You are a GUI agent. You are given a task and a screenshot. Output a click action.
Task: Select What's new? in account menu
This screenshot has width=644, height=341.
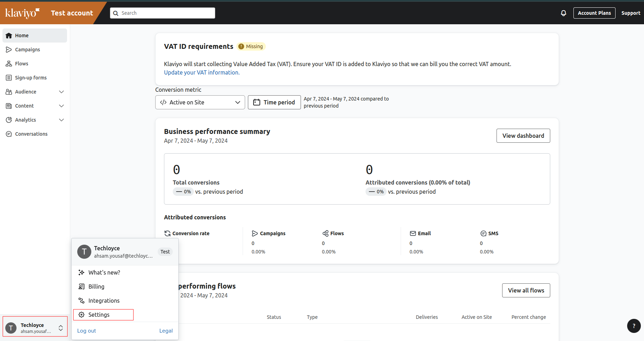click(125, 272)
